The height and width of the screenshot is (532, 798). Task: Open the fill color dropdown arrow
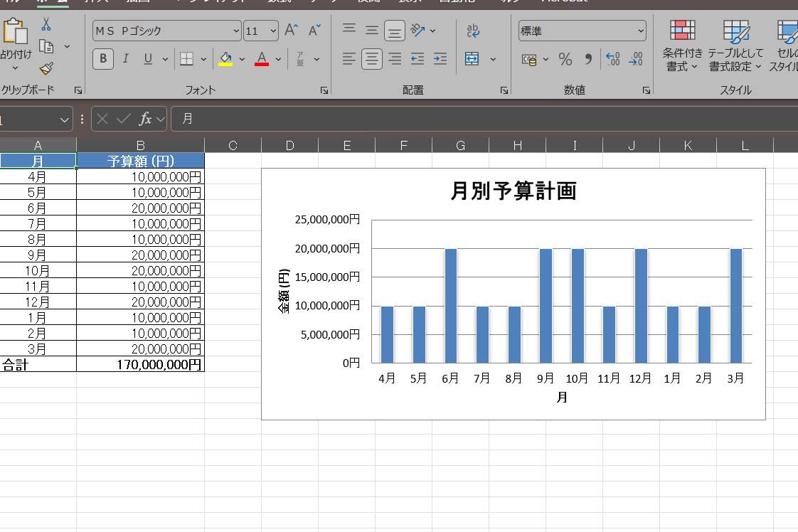[240, 59]
